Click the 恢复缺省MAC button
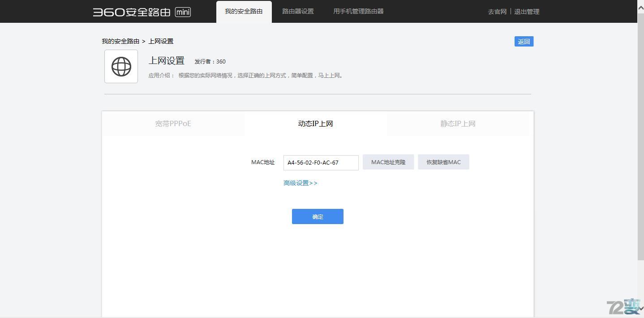Screen dimensions: 644x318 443,162
